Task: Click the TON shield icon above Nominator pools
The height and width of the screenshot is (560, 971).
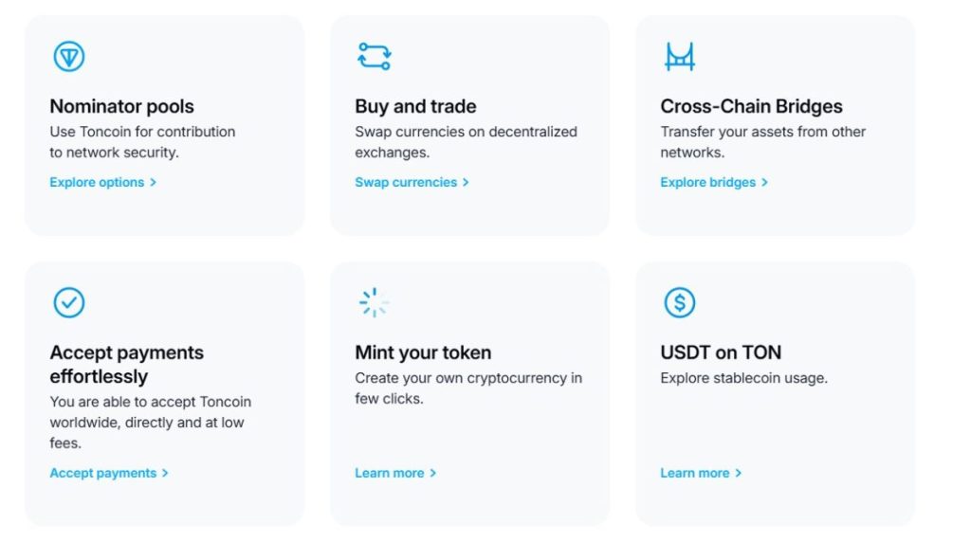Action: (68, 56)
